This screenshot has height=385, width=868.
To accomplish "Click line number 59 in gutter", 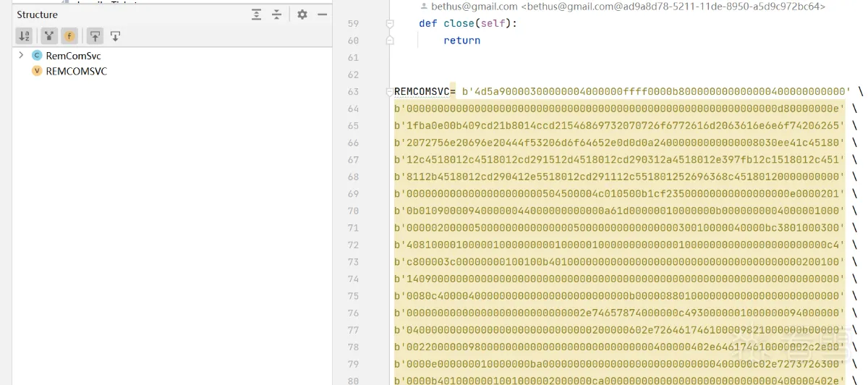I will [353, 23].
